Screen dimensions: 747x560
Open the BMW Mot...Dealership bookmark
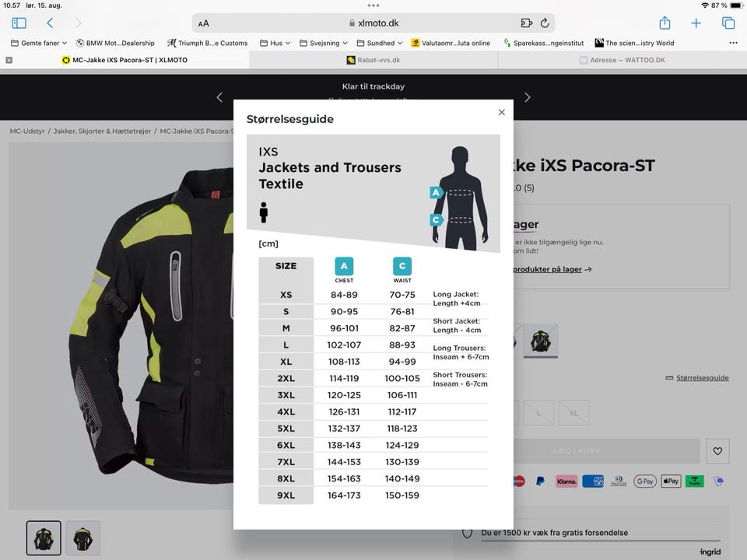pyautogui.click(x=115, y=43)
